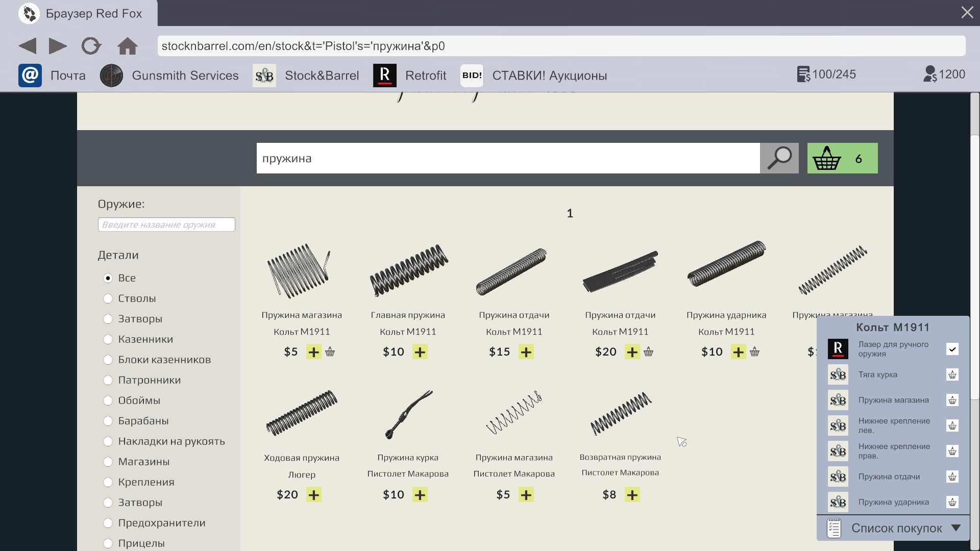Image resolution: width=980 pixels, height=551 pixels.
Task: Select the Прицелы radio button
Action: coord(108,543)
